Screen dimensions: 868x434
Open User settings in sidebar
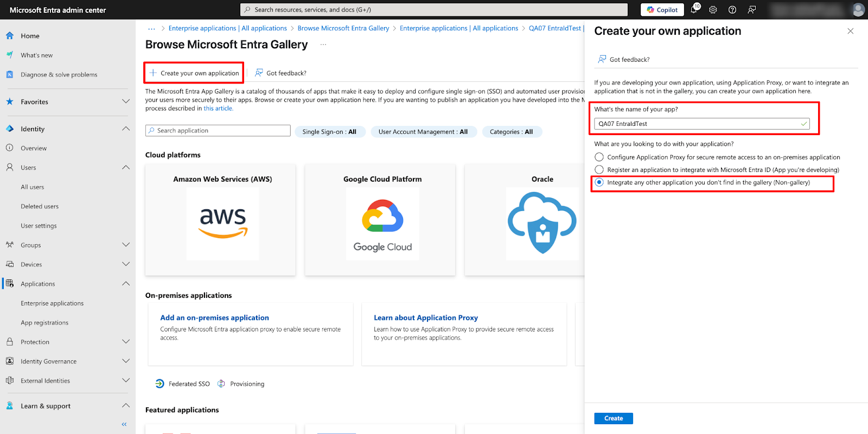(x=39, y=226)
